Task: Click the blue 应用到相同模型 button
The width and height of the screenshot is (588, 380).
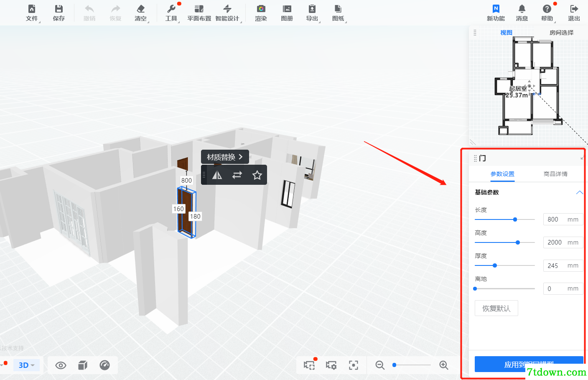Action: 529,364
